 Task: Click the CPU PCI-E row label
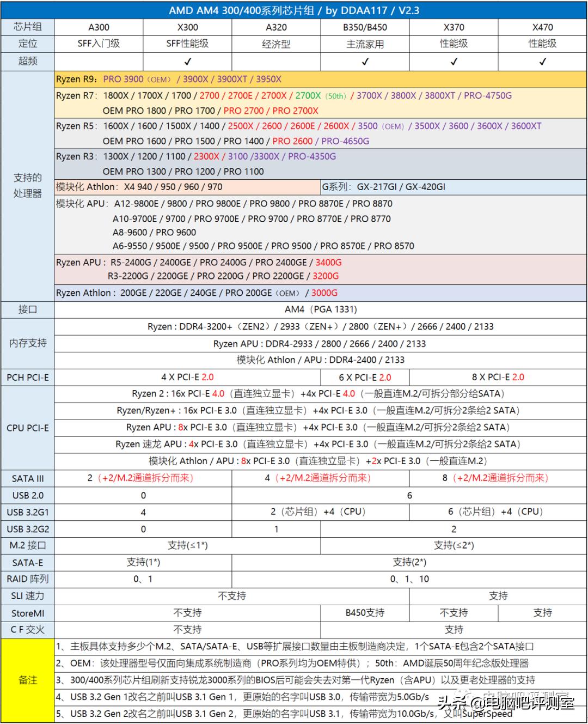[x=28, y=428]
